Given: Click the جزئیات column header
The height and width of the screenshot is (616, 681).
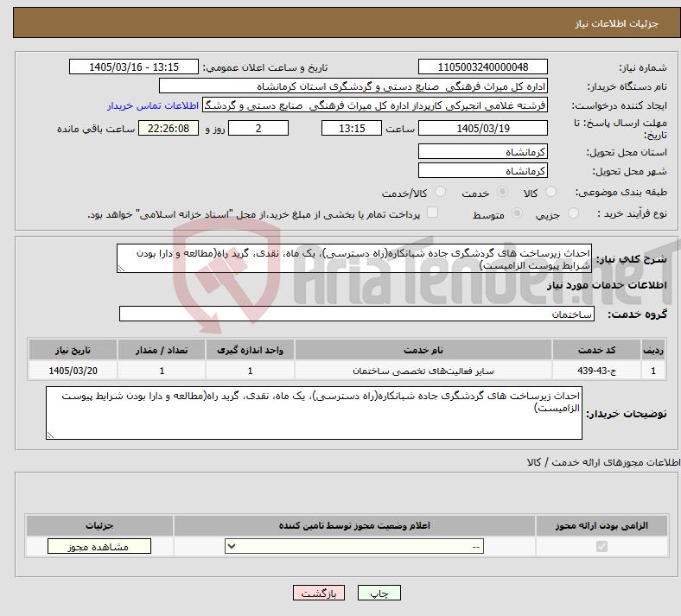Looking at the screenshot, I should tap(99, 525).
